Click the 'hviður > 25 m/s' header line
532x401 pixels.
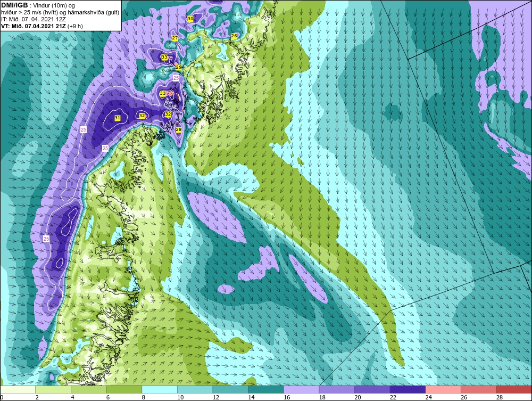click(x=60, y=12)
